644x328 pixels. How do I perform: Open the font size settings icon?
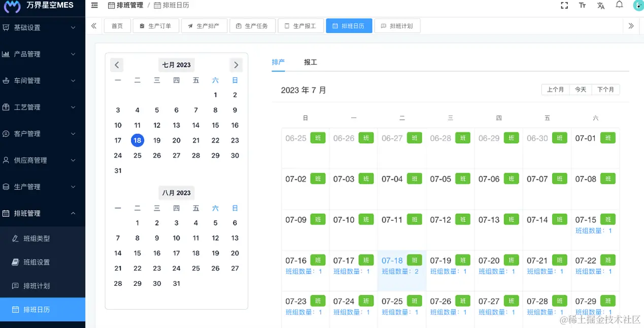click(x=582, y=6)
